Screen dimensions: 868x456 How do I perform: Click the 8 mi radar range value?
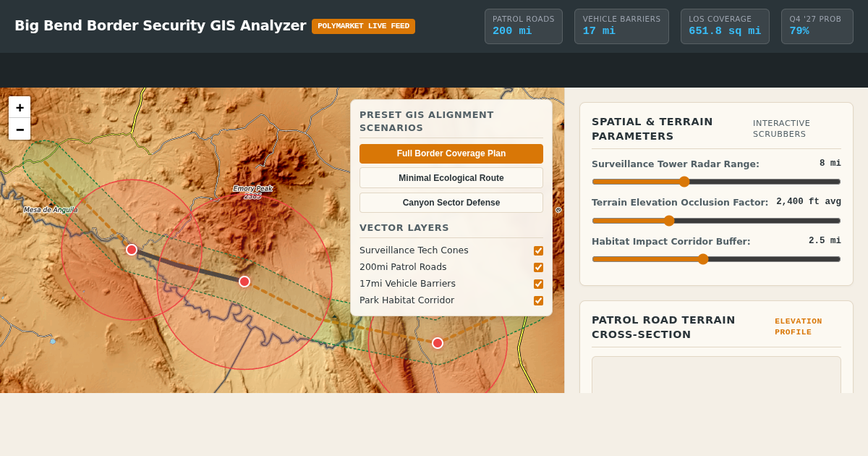click(x=830, y=164)
